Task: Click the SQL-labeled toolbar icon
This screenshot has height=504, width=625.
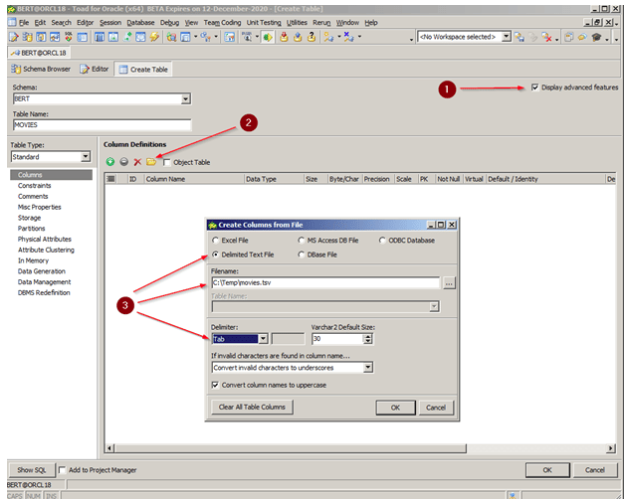Action: click(x=68, y=37)
